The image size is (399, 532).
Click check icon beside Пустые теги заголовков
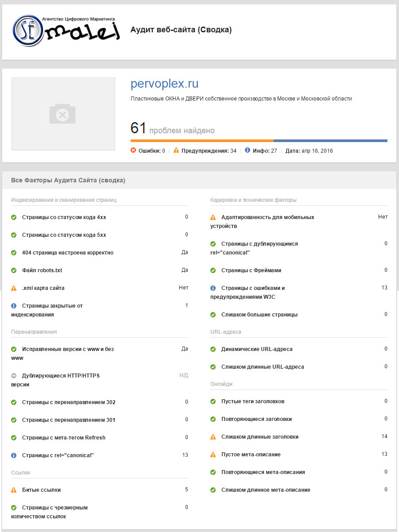click(213, 401)
